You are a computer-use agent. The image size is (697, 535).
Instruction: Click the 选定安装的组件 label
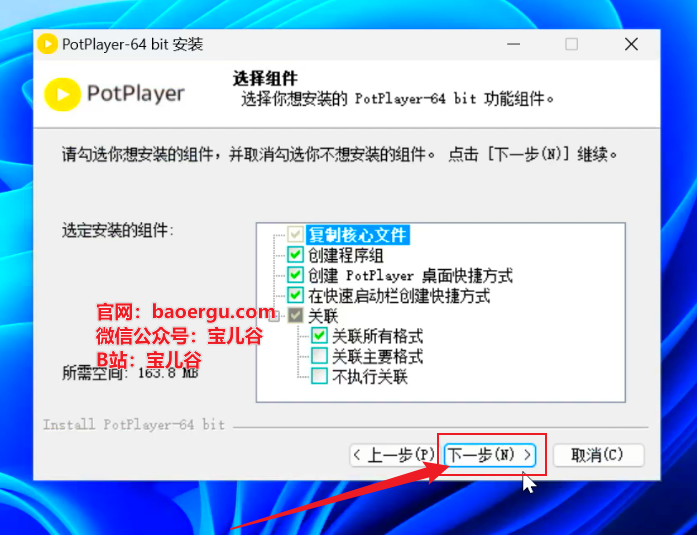coord(118,231)
